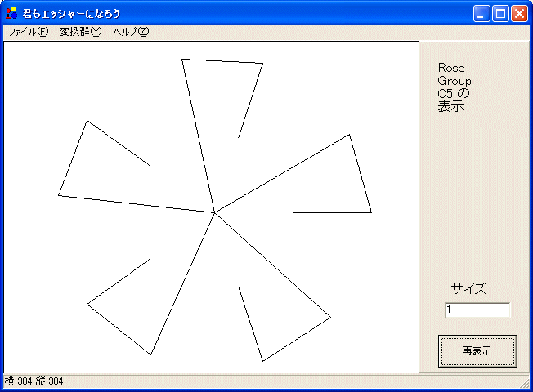Click the サイズ label text
The height and width of the screenshot is (392, 533).
point(468,288)
